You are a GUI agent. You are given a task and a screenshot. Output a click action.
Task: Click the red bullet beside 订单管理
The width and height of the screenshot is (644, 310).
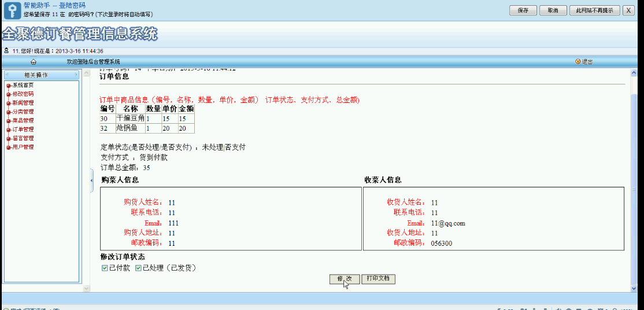[x=9, y=130]
